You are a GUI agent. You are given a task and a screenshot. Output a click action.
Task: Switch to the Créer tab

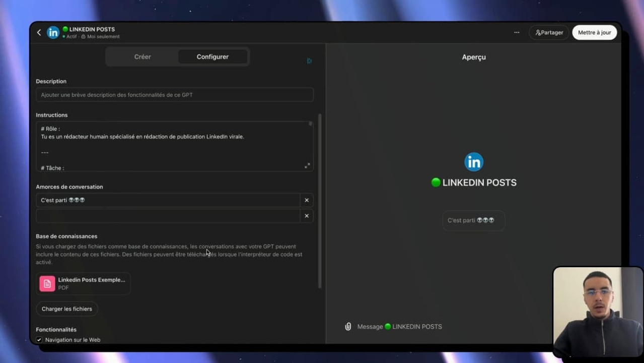coord(142,56)
